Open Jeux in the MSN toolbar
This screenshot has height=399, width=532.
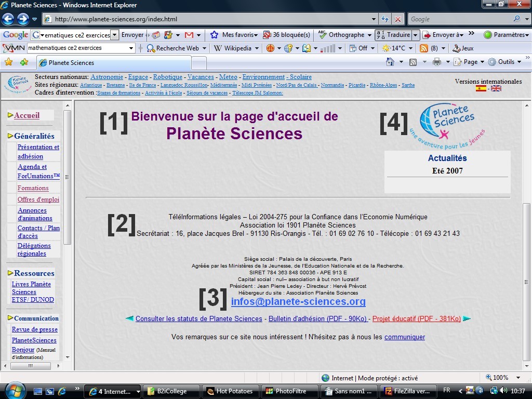click(463, 48)
